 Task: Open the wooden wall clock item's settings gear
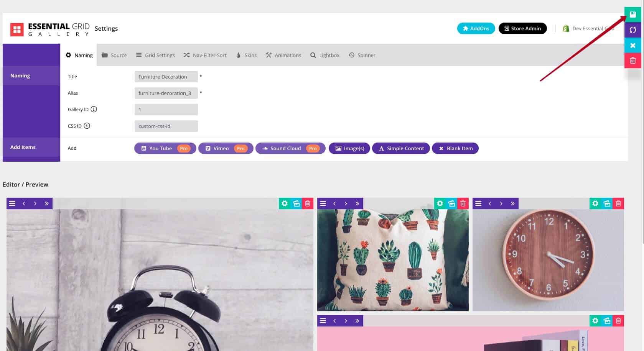point(595,203)
